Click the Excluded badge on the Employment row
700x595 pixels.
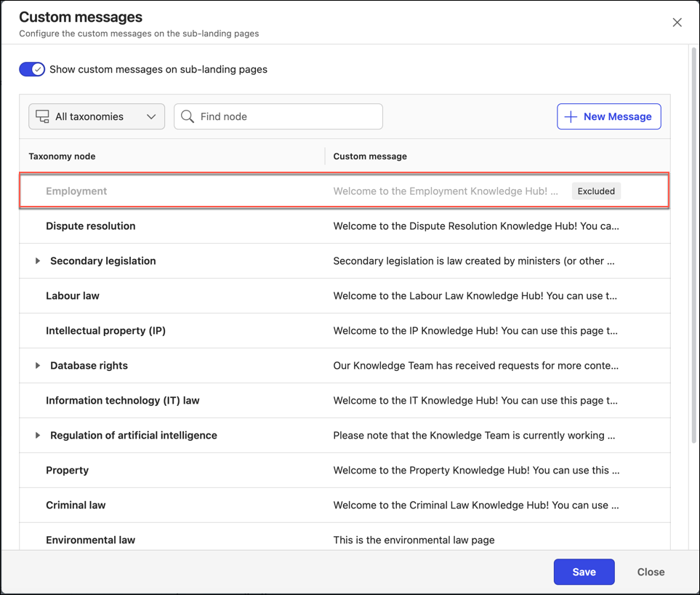[596, 191]
